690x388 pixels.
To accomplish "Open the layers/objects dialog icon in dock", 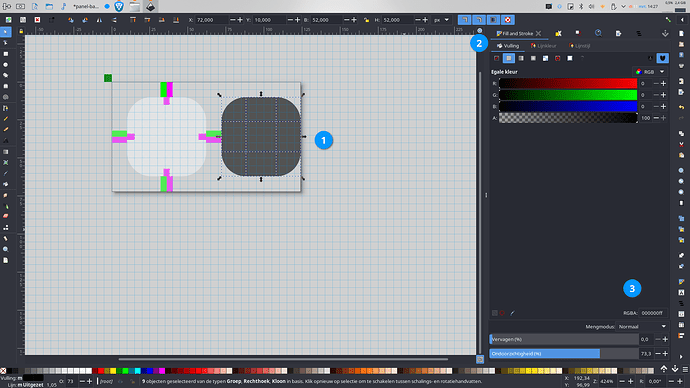I will [639, 33].
